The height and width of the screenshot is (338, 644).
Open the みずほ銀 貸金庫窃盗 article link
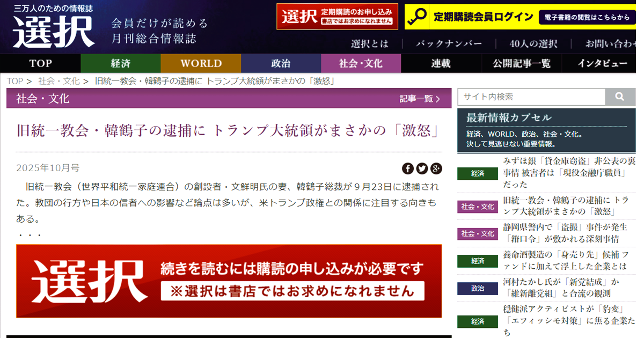tap(569, 172)
